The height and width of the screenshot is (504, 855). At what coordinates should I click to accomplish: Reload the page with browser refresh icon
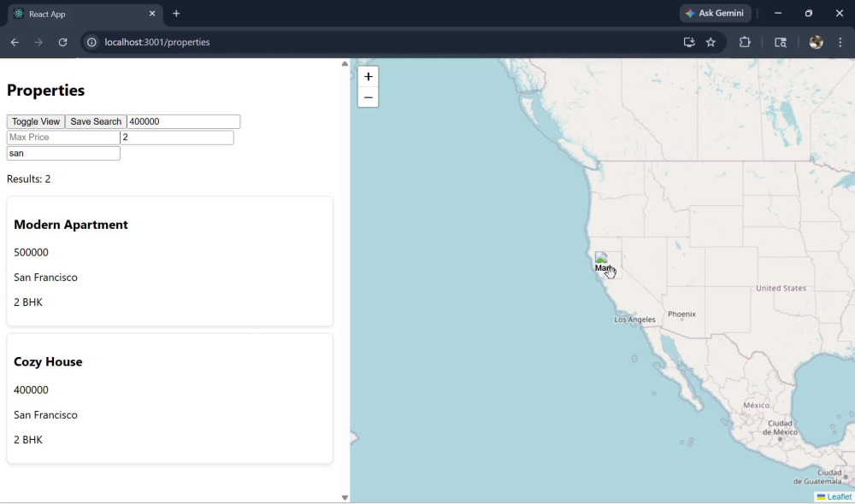coord(62,42)
